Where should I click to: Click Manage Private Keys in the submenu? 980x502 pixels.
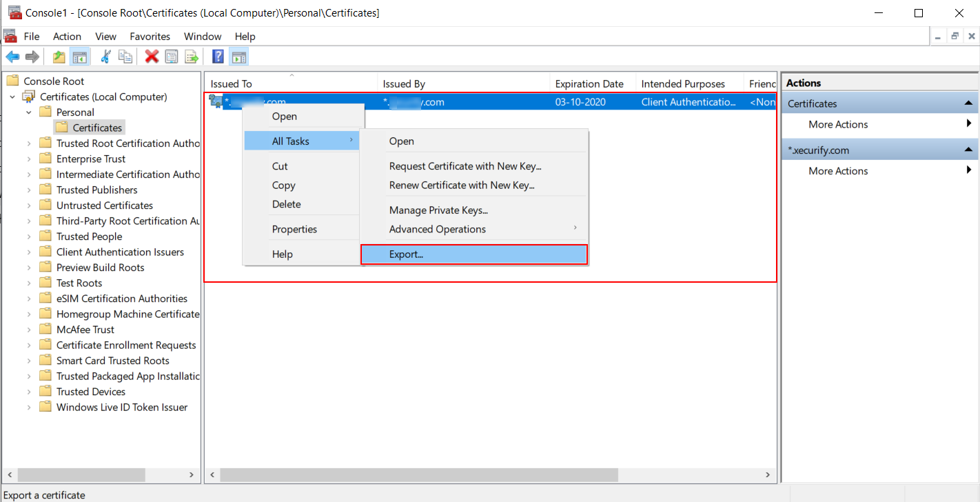coord(438,210)
